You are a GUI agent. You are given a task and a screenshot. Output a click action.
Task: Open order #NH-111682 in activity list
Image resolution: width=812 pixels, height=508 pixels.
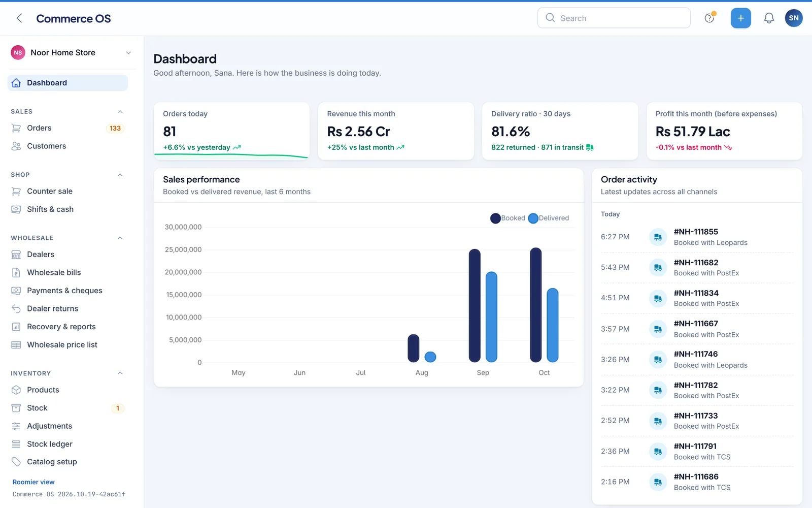pyautogui.click(x=697, y=268)
